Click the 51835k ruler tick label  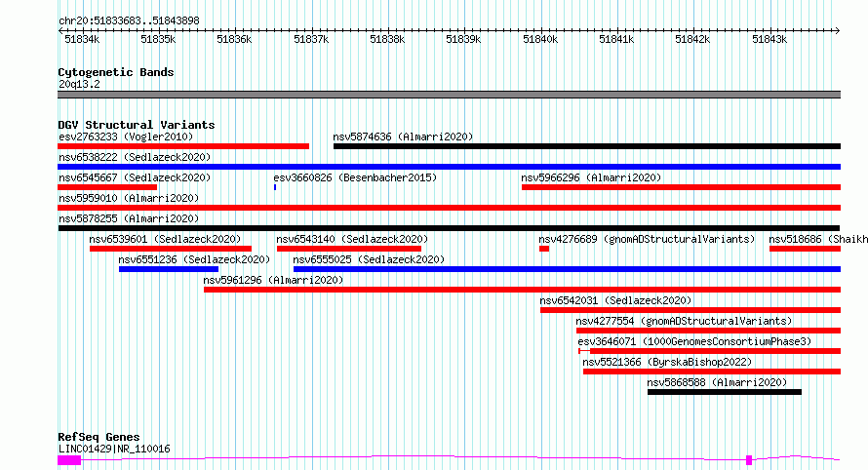pyautogui.click(x=158, y=40)
